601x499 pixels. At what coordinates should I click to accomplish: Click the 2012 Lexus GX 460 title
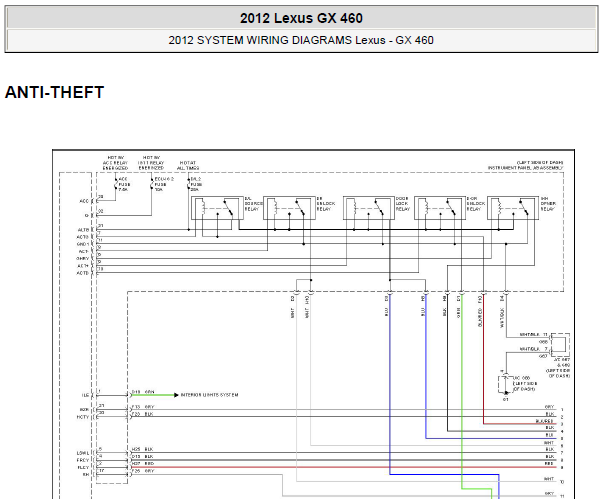(x=301, y=18)
